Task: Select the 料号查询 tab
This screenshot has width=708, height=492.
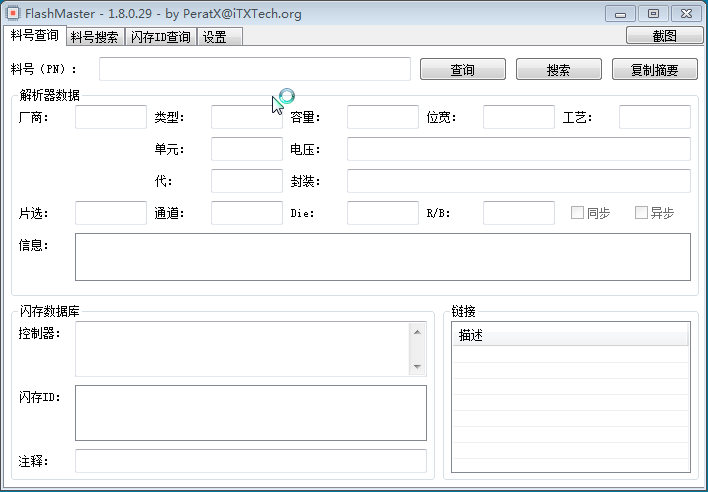Action: point(35,36)
